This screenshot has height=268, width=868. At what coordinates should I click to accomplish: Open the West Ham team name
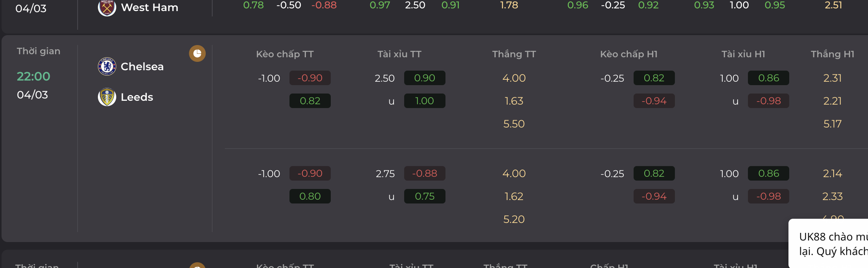(x=150, y=7)
